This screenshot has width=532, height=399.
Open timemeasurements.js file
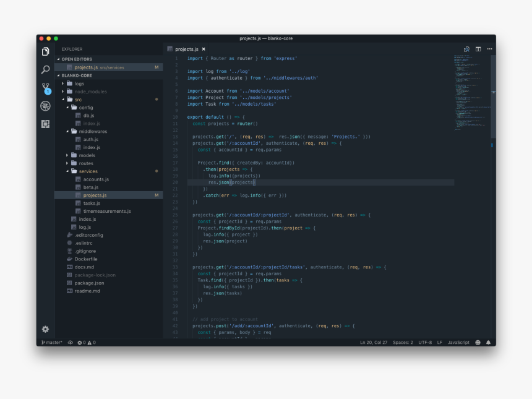(x=109, y=211)
